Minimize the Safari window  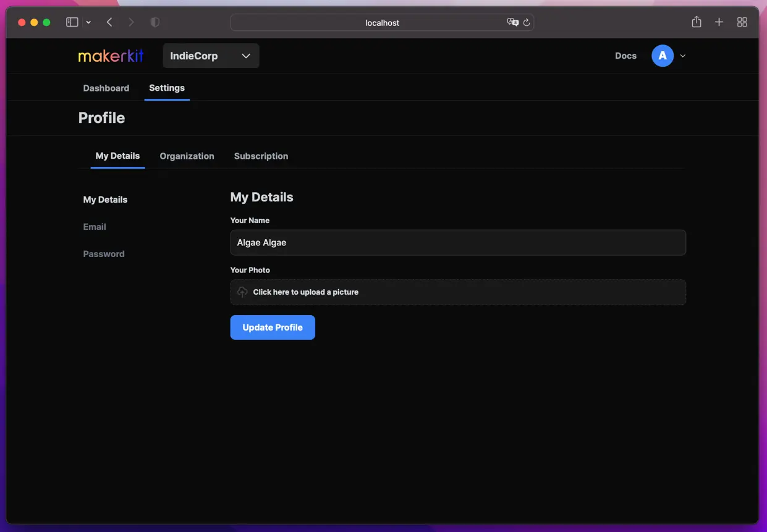[34, 22]
